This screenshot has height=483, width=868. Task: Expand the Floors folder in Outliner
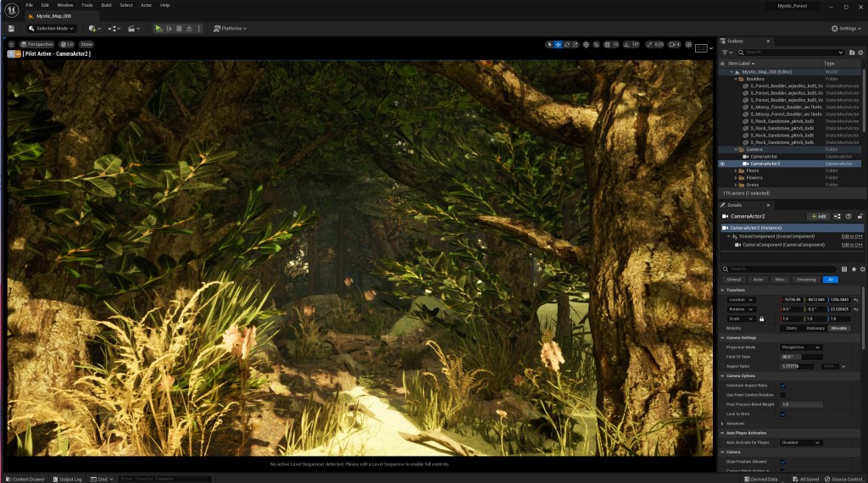coord(737,170)
